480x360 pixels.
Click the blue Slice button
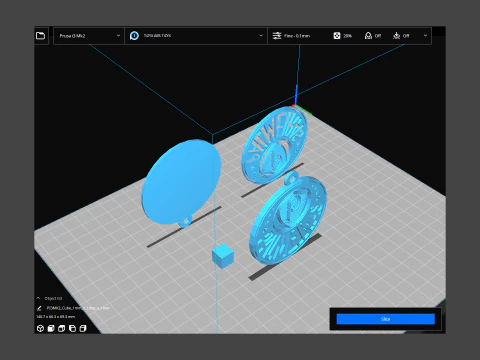click(386, 319)
